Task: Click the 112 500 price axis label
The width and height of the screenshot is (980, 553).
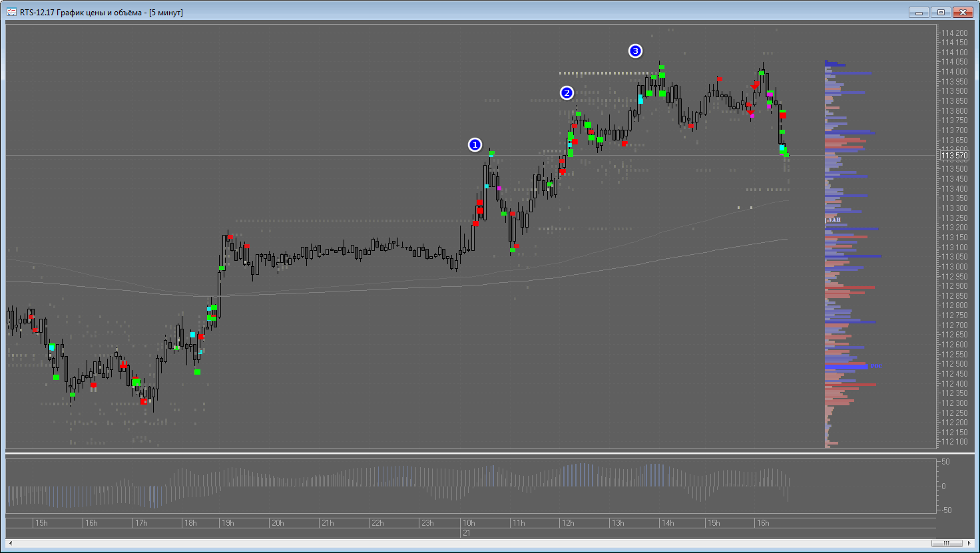Action: [x=954, y=364]
